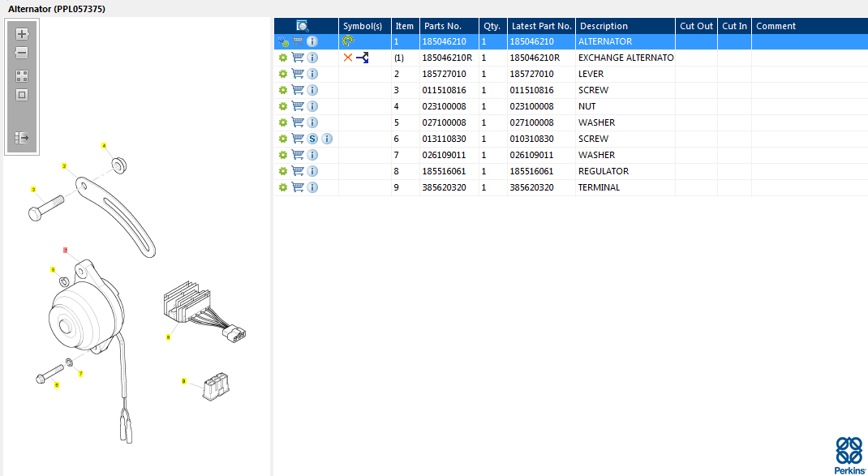The image size is (868, 476).
Task: Click gear icon on LEVER row
Action: [x=283, y=74]
